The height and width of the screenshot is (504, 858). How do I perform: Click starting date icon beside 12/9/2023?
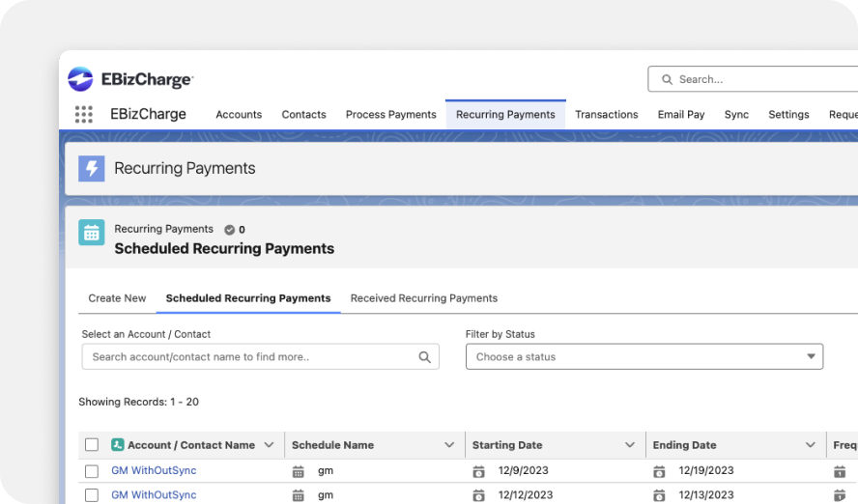click(479, 471)
